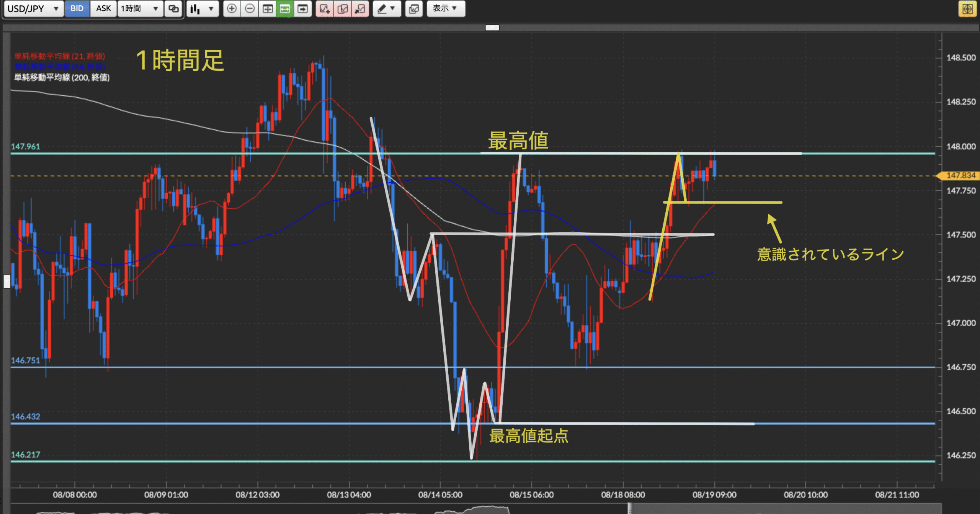Click the chart template icon
This screenshot has height=514, width=980.
coord(414,8)
